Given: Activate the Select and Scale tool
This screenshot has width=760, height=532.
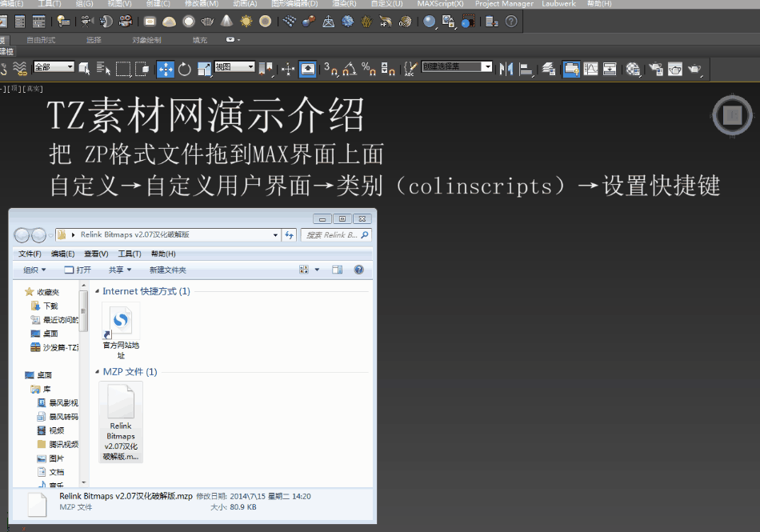Looking at the screenshot, I should point(204,70).
